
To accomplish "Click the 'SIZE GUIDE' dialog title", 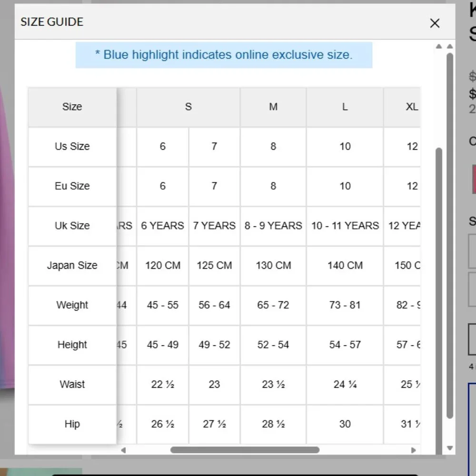I will [x=52, y=22].
